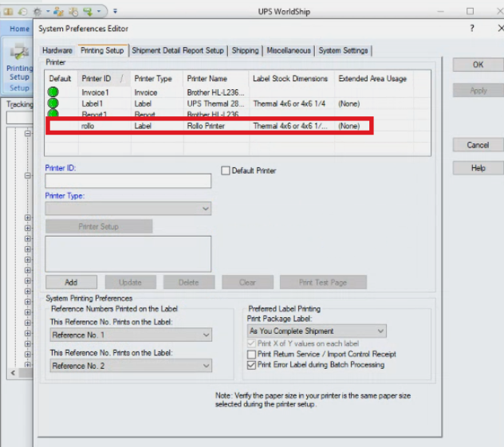Close the System Preferences Editor dialog
504x447 pixels.
click(501, 28)
